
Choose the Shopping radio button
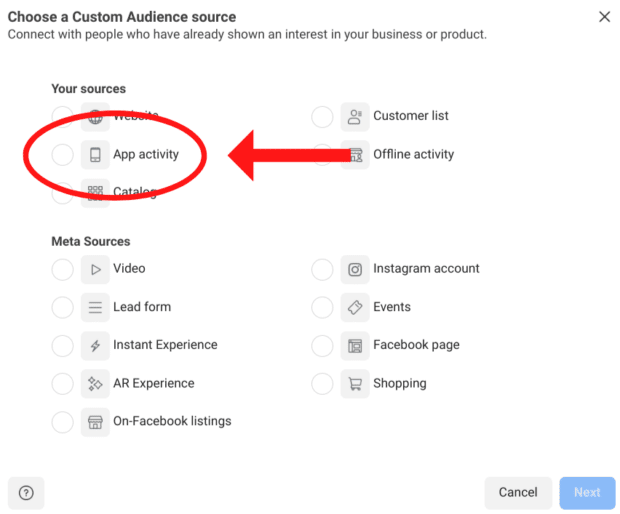click(x=322, y=384)
